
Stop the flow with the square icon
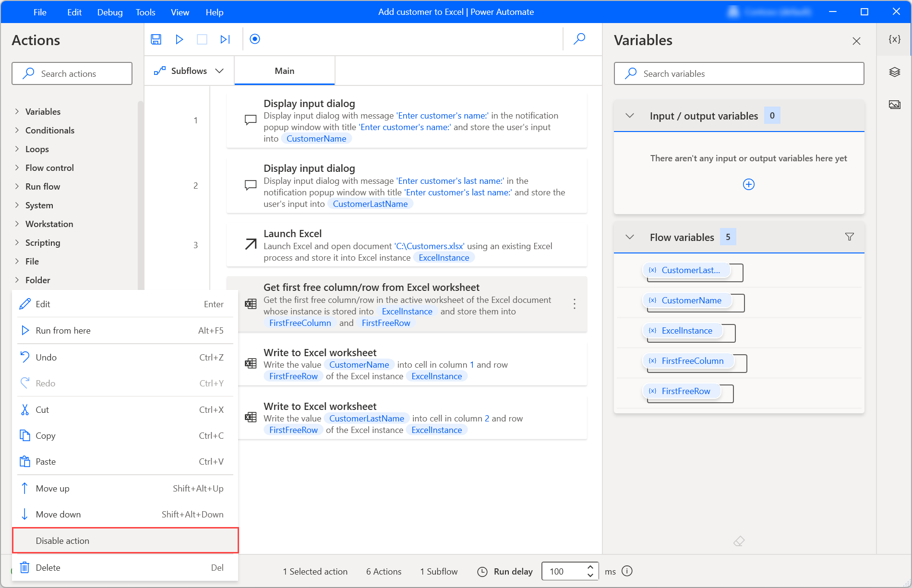[202, 39]
